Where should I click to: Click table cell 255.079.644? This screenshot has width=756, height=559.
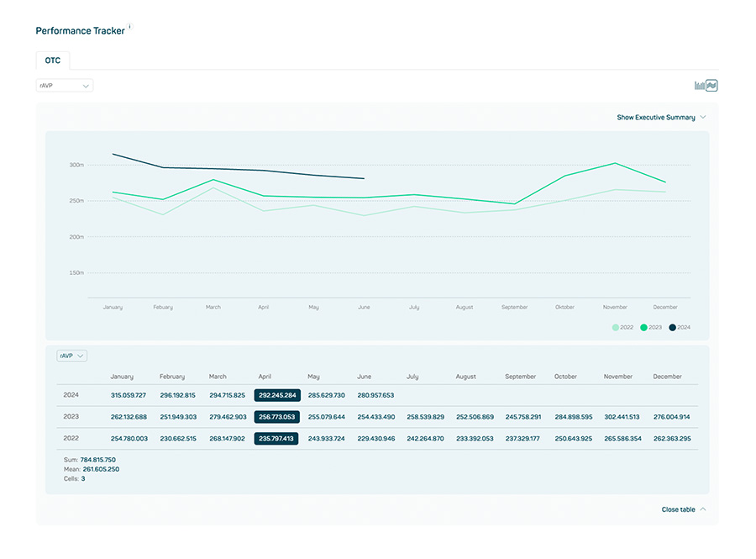tap(327, 417)
